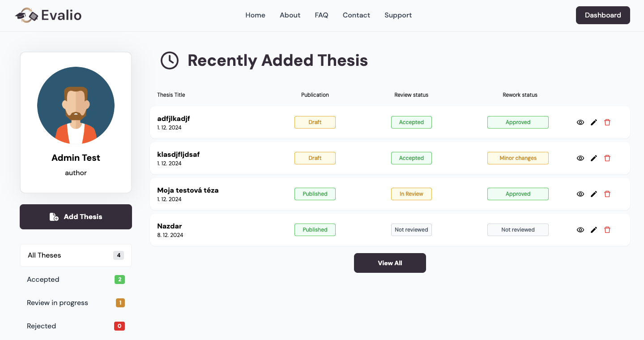Click pencil icon for klasdfjljdsaf thesis
The image size is (644, 340).
tap(594, 158)
